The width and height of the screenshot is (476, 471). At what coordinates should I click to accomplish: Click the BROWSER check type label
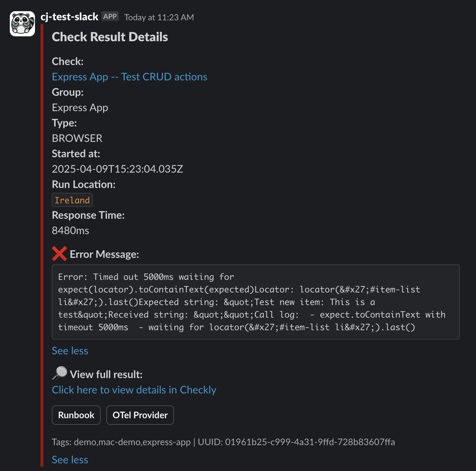77,138
